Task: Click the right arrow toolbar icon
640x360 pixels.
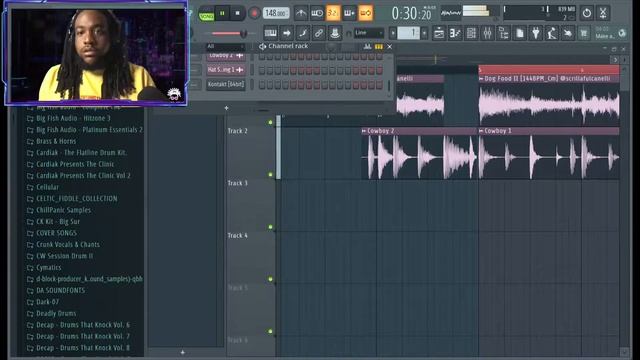Action: tap(287, 33)
